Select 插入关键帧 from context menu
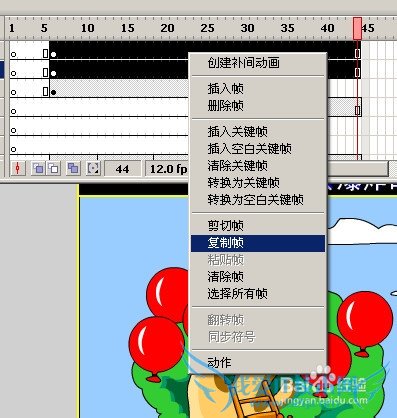Viewport: 397px width, 418px height. click(258, 131)
